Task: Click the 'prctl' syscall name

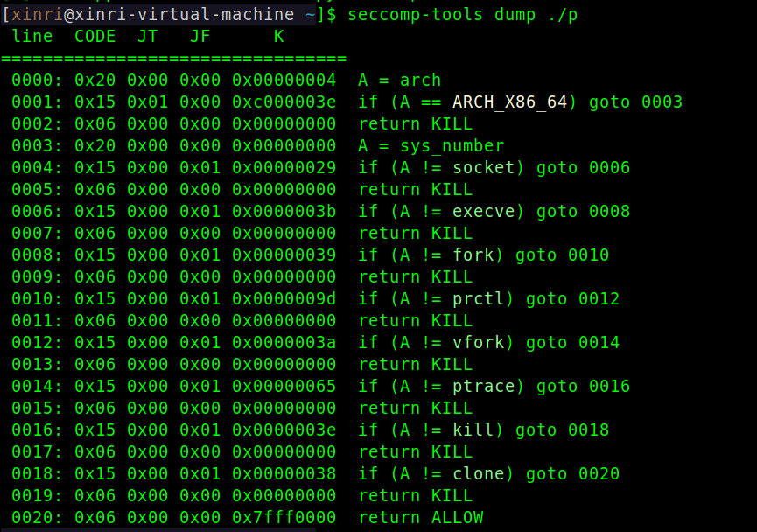Action: tap(479, 299)
